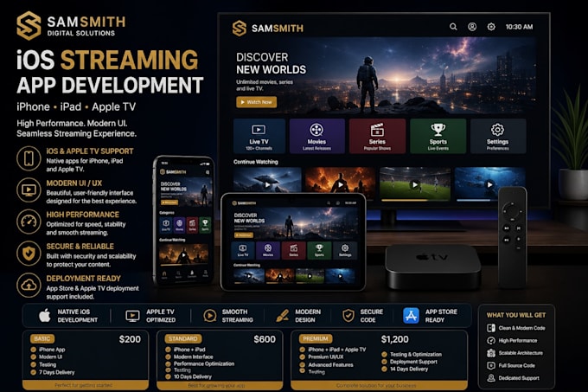The height and width of the screenshot is (392, 588).
Task: Select the STANDARD plan badge
Action: [182, 338]
